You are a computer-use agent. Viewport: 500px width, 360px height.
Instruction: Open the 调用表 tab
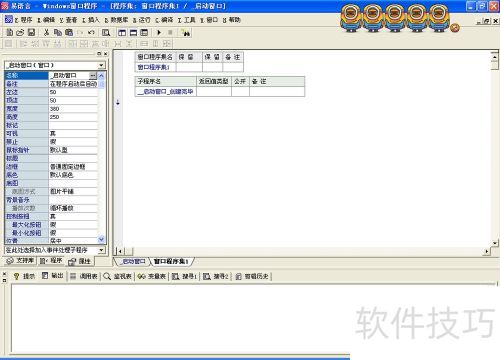point(84,276)
